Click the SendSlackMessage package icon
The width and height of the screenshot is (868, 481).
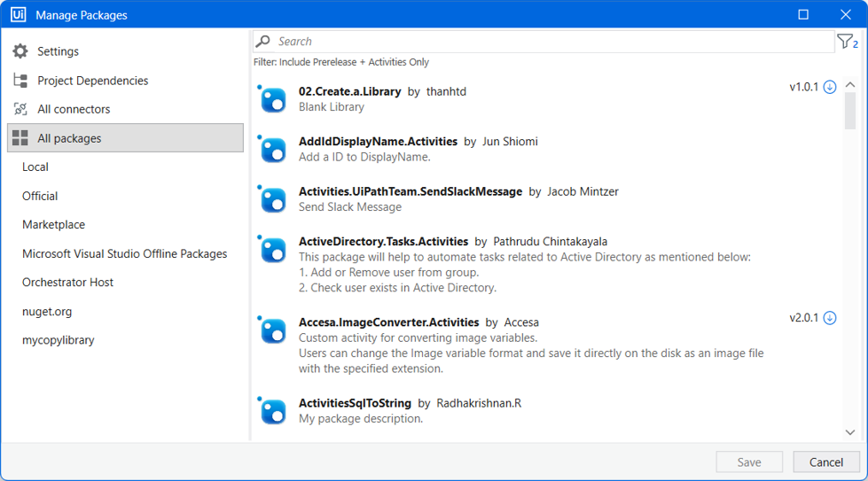point(272,199)
